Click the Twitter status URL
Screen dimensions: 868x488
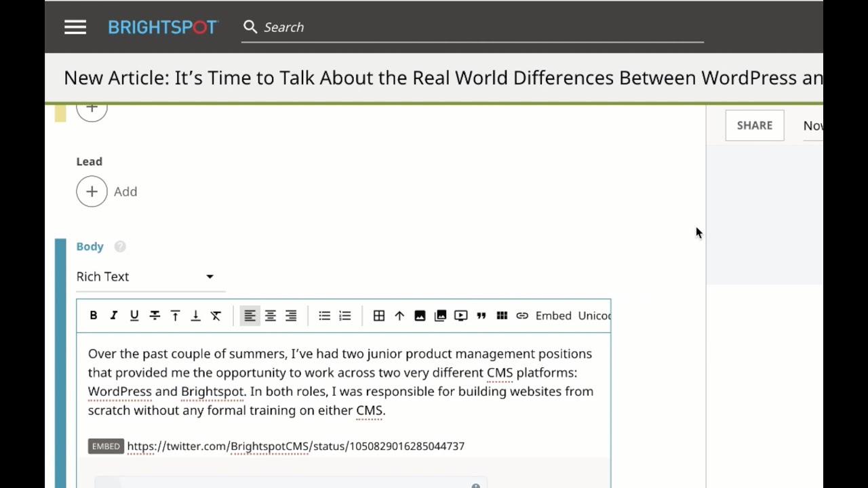tap(296, 446)
